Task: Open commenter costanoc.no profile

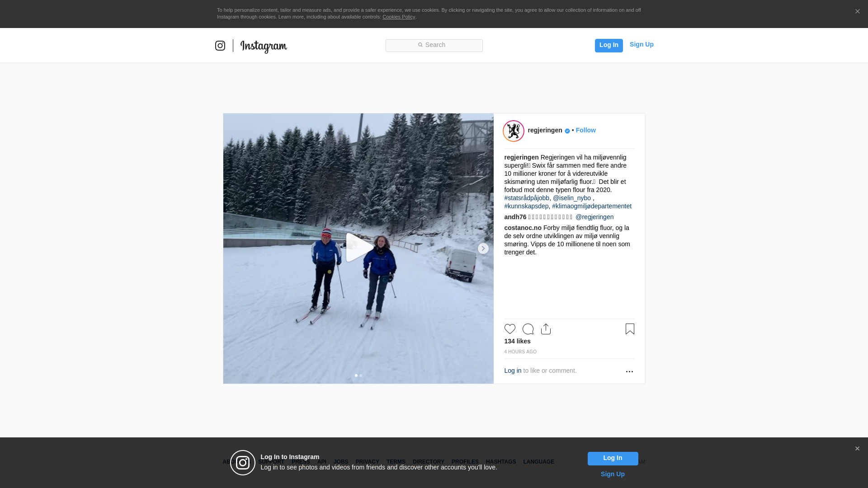Action: 523,228
